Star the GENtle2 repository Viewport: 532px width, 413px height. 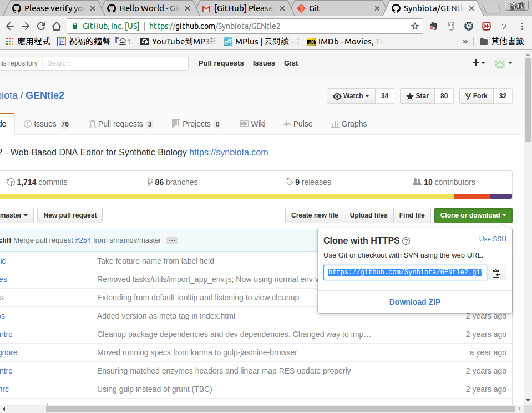click(x=417, y=96)
